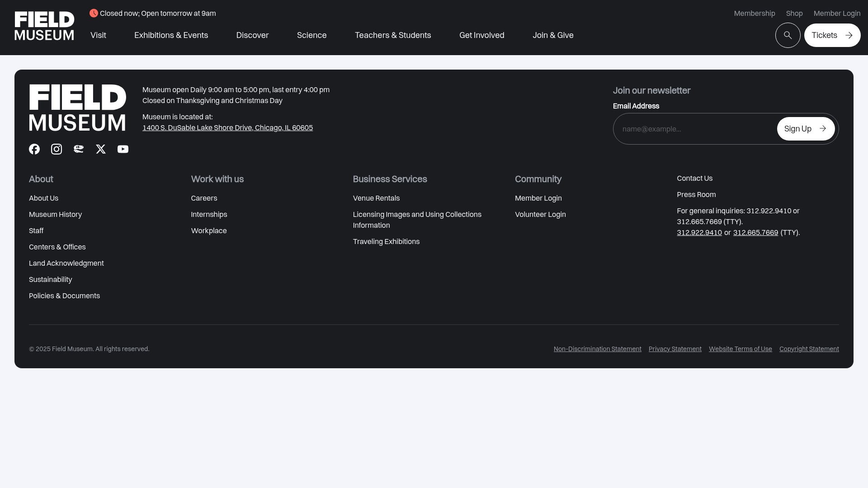
Task: Open Teachers & Students menu
Action: (x=393, y=35)
